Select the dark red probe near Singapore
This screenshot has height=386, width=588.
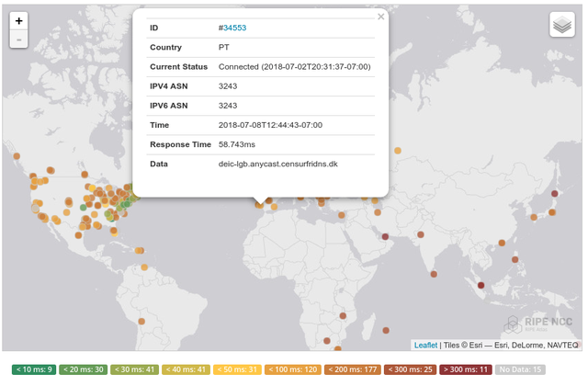click(481, 285)
